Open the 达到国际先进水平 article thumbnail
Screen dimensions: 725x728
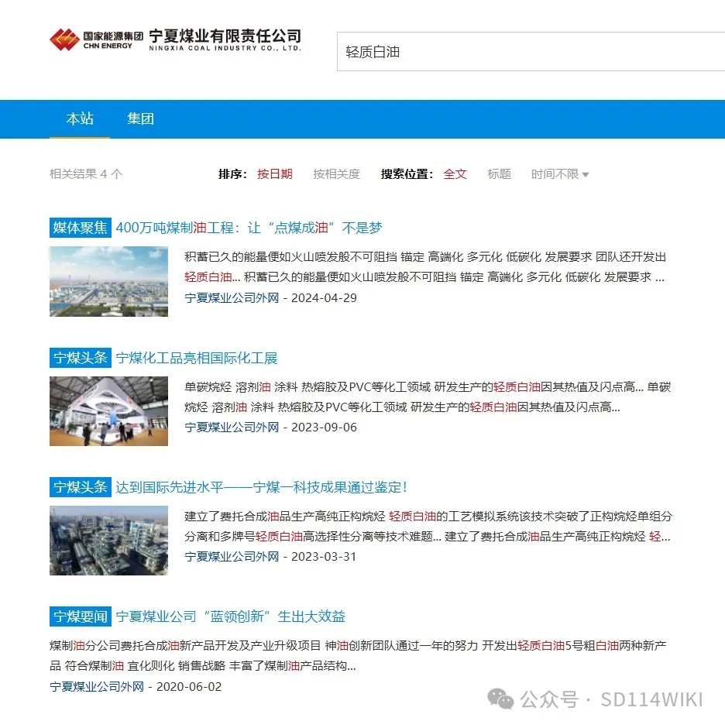tap(108, 541)
